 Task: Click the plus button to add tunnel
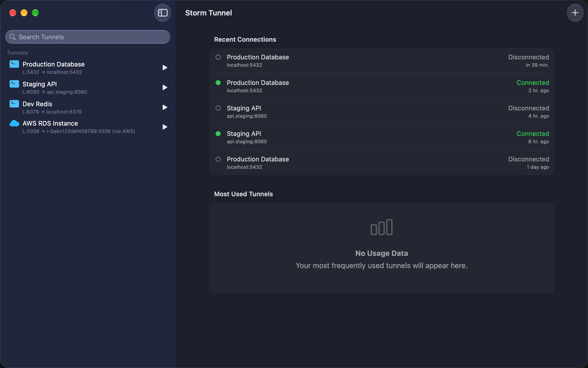coord(575,13)
